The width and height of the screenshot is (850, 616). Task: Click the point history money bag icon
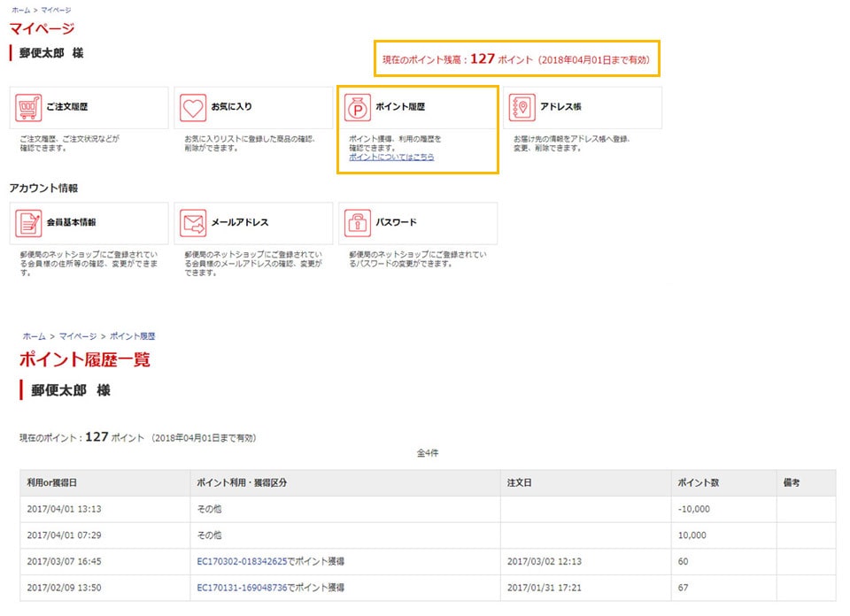pyautogui.click(x=358, y=108)
